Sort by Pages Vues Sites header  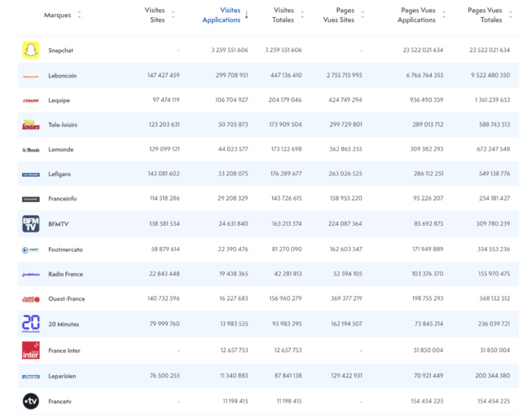(363, 15)
